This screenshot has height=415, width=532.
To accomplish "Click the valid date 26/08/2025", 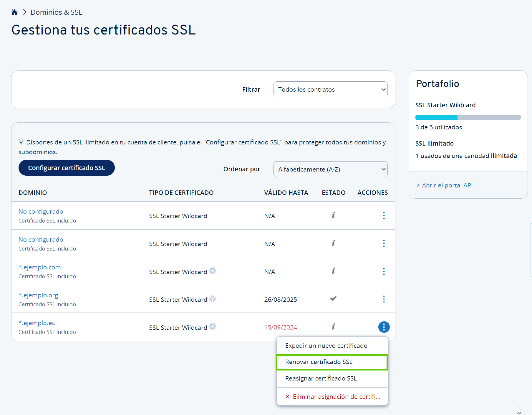I will click(x=281, y=299).
